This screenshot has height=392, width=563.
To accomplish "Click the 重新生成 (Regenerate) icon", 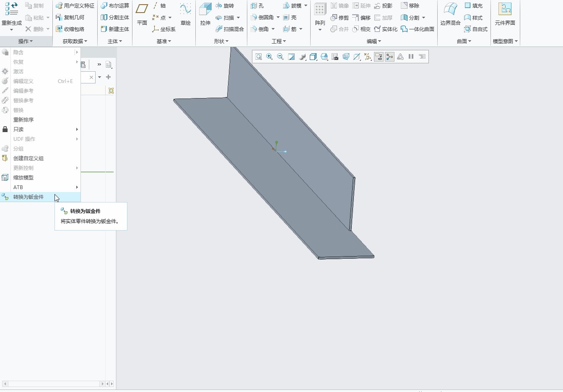I will (11, 9).
